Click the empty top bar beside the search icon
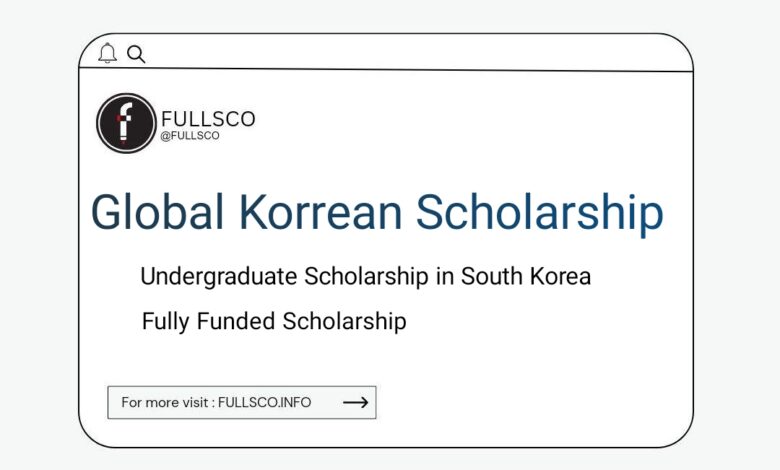Image resolution: width=780 pixels, height=470 pixels. tap(418, 53)
